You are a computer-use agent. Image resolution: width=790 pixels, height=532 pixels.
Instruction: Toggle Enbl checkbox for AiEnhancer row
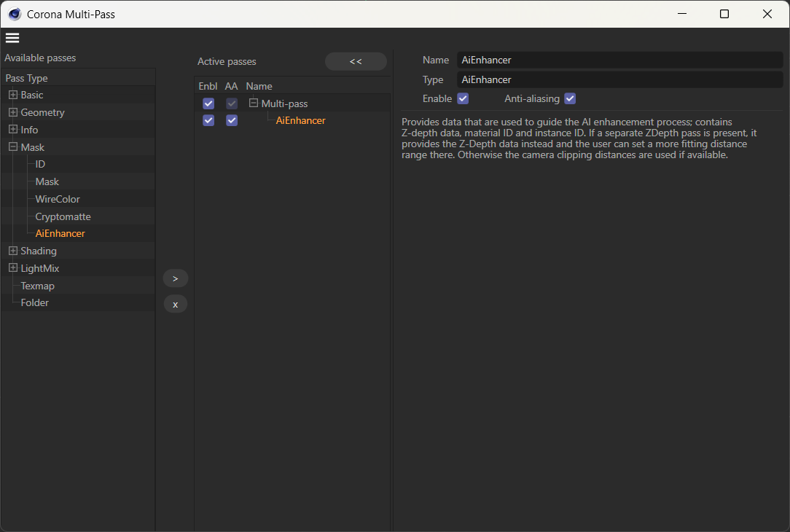point(208,120)
